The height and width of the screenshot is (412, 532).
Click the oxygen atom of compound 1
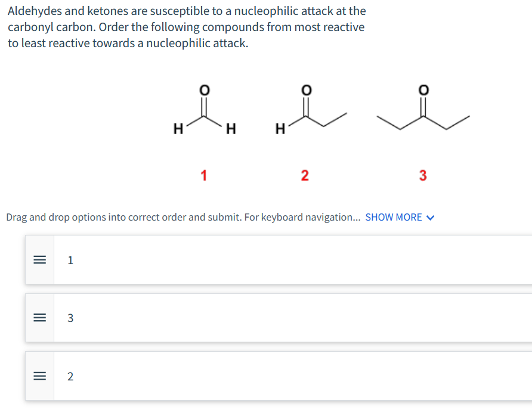point(204,89)
